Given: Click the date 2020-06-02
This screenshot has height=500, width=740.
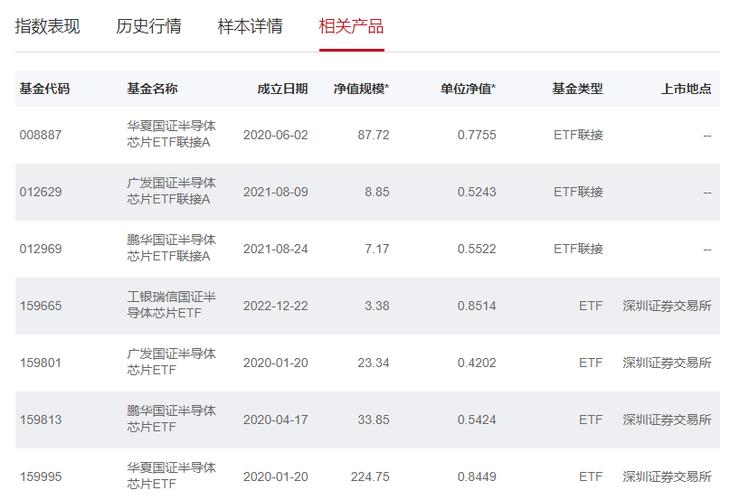Looking at the screenshot, I should pos(276,135).
